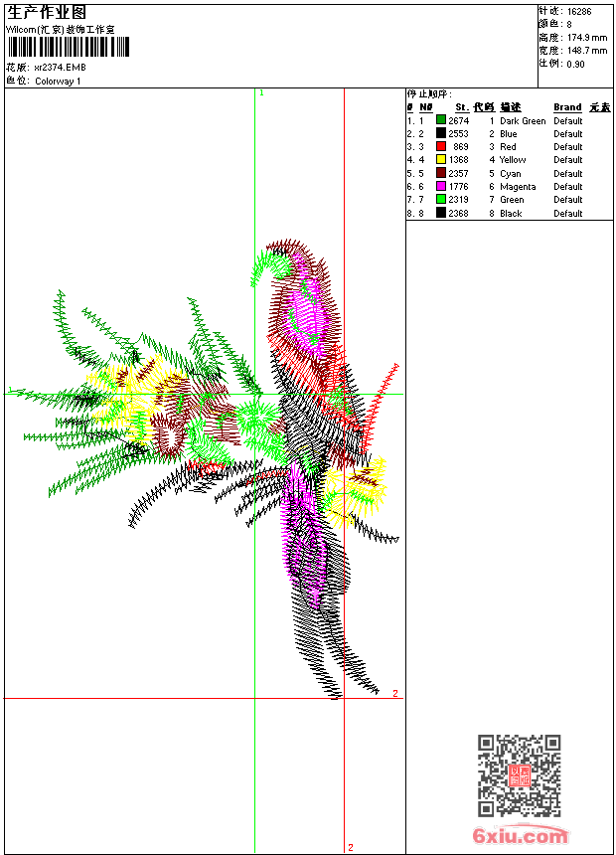
Task: Click stitch count 1776 in the Magenta row
Action: tap(458, 187)
